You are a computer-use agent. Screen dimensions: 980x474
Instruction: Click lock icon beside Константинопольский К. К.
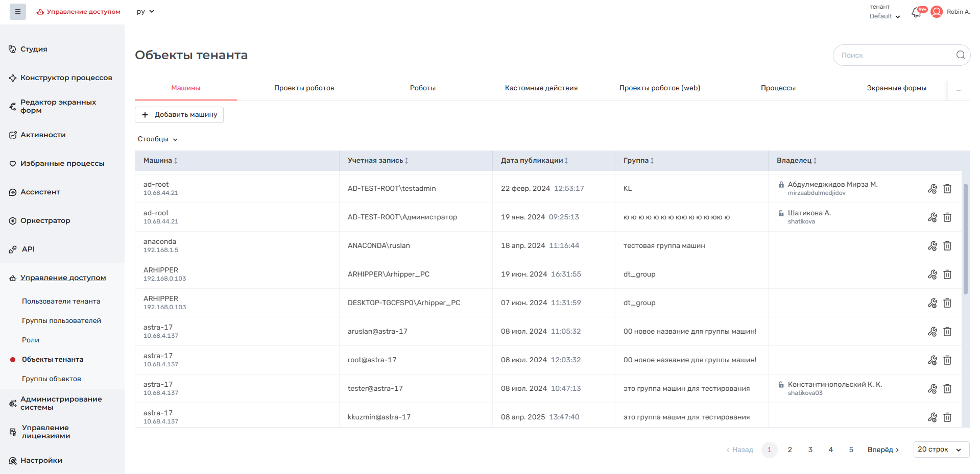click(781, 385)
